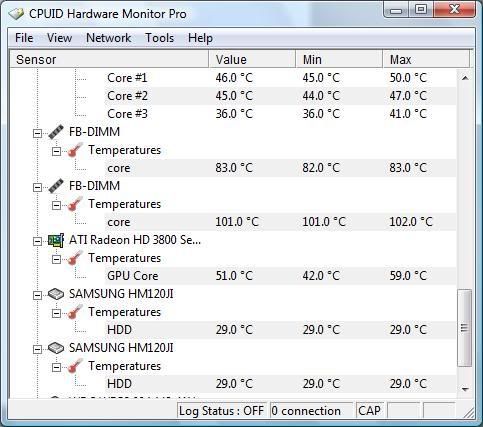This screenshot has height=427, width=483.
Task: Open the File menu
Action: 24,38
